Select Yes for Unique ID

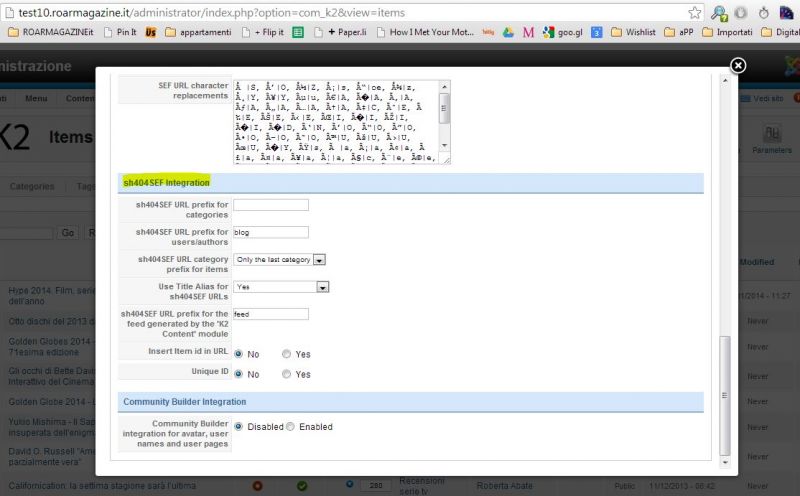pos(287,374)
